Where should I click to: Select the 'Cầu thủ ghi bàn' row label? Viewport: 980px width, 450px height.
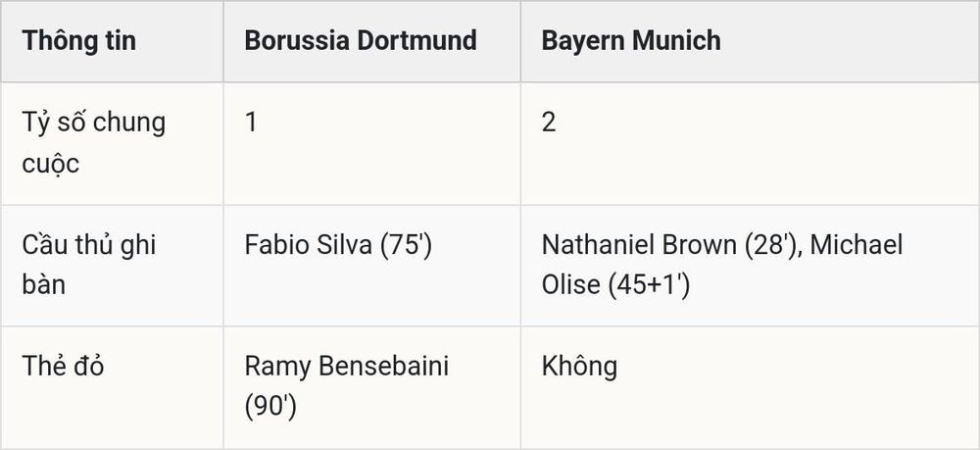coord(89,265)
